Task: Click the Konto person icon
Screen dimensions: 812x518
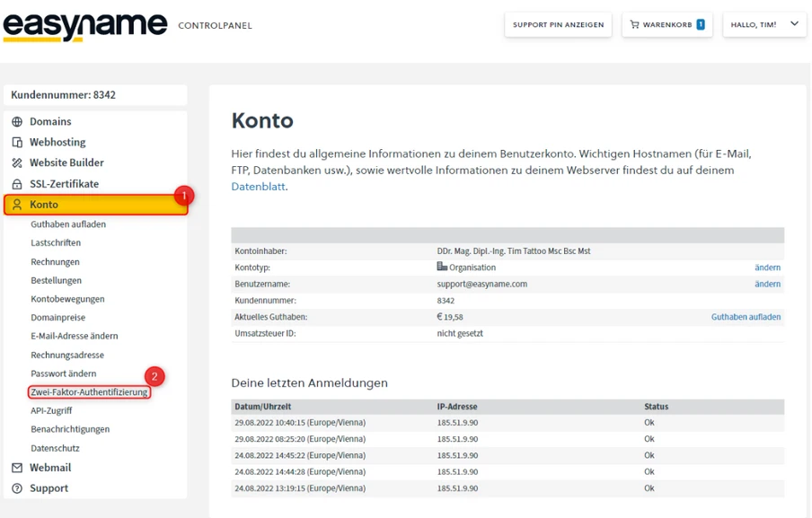Action: pos(17,204)
